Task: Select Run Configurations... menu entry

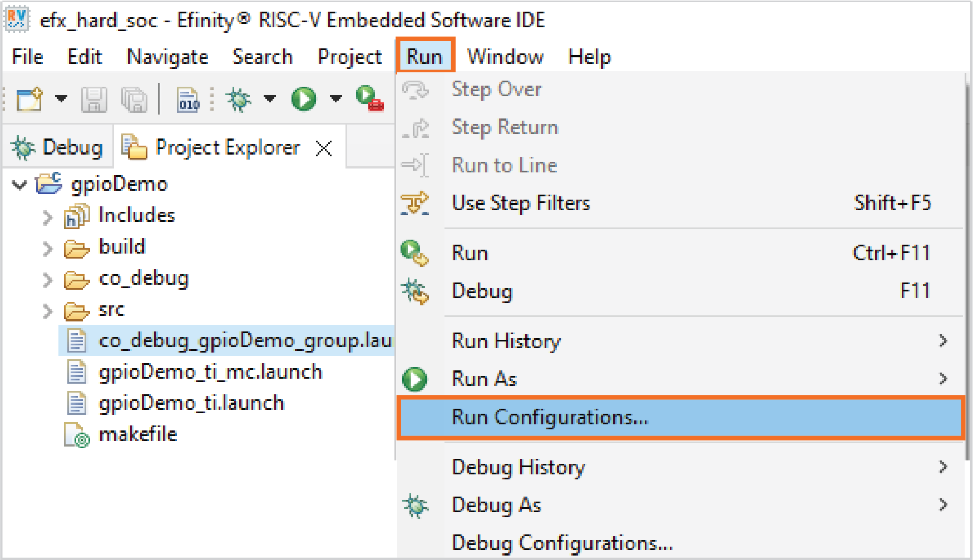Action: [550, 418]
